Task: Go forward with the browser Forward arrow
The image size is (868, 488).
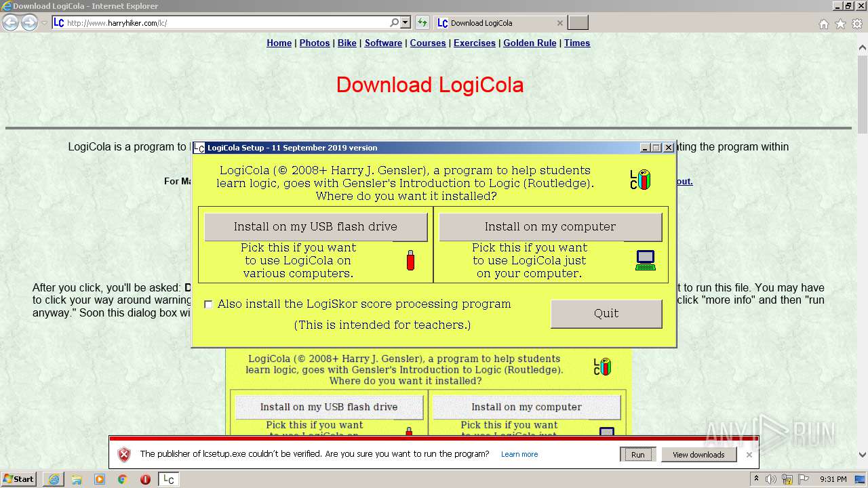Action: pos(29,22)
